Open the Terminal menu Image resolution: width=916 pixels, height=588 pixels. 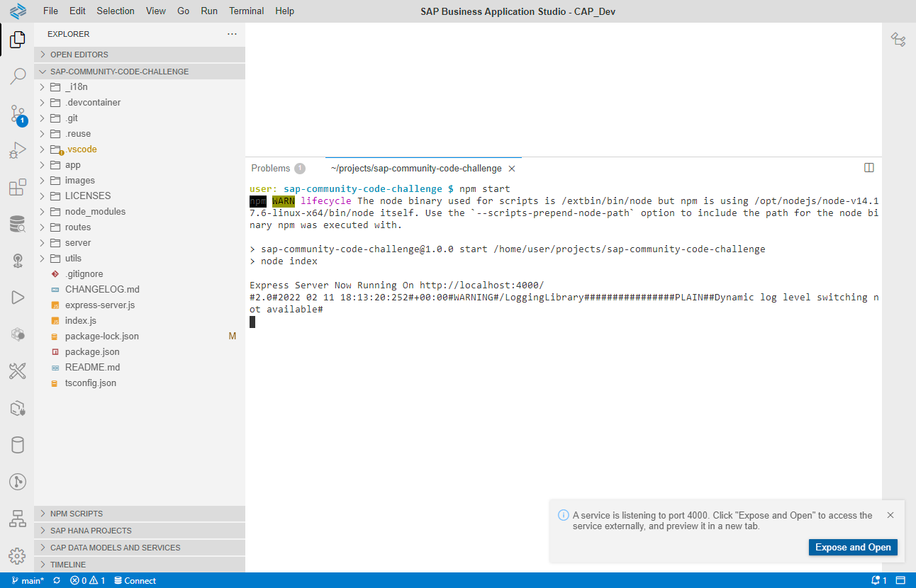tap(247, 11)
